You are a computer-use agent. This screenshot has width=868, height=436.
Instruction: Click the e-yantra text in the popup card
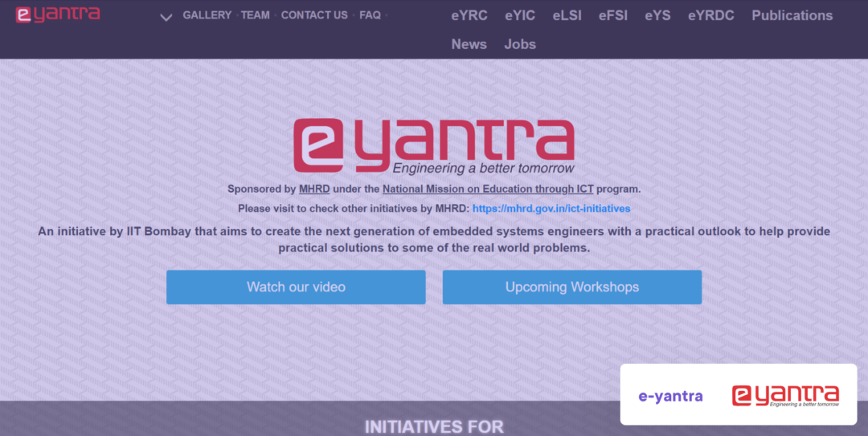pos(670,396)
